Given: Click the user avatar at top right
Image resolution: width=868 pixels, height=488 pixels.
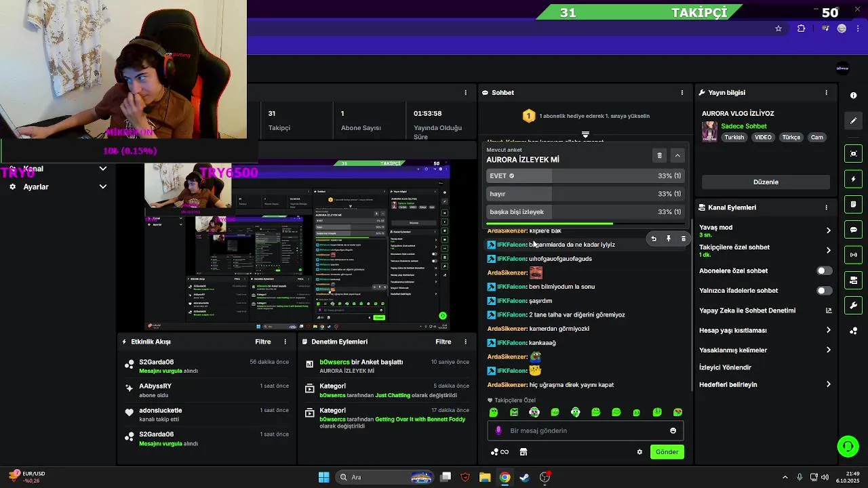Looking at the screenshot, I should [x=842, y=68].
